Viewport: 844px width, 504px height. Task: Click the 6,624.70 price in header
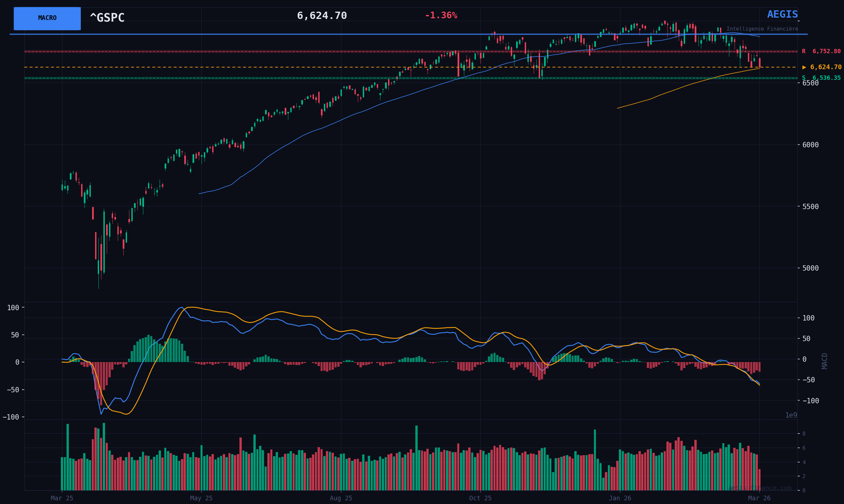(x=322, y=16)
